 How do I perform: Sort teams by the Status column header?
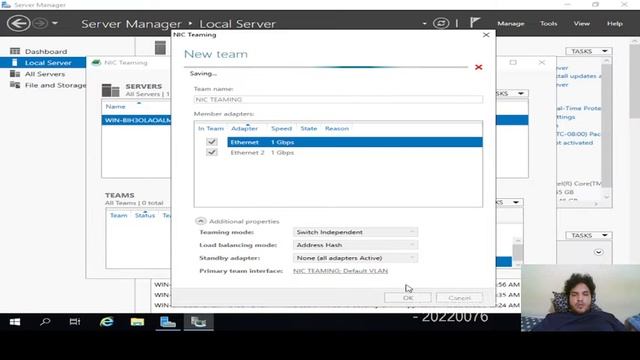tap(145, 215)
